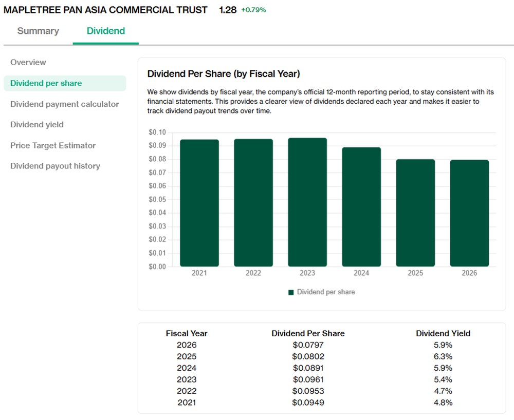Click the $0.0891 table value
514x420 pixels.
pyautogui.click(x=308, y=368)
